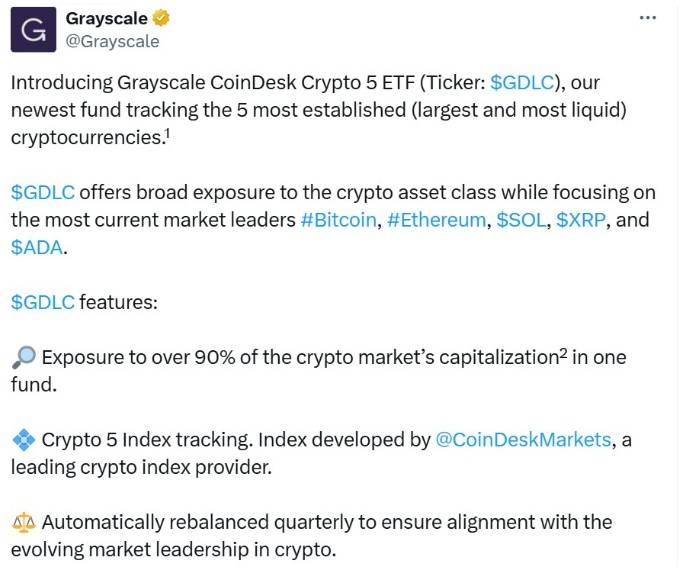This screenshot has width=681, height=587.
Task: Open the #Bitcoin hashtag
Action: click(x=338, y=220)
